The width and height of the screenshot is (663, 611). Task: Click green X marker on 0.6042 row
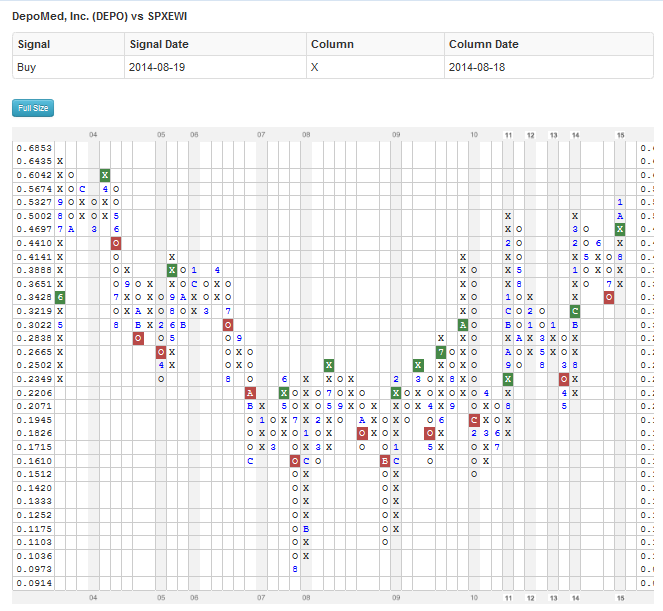pos(105,175)
